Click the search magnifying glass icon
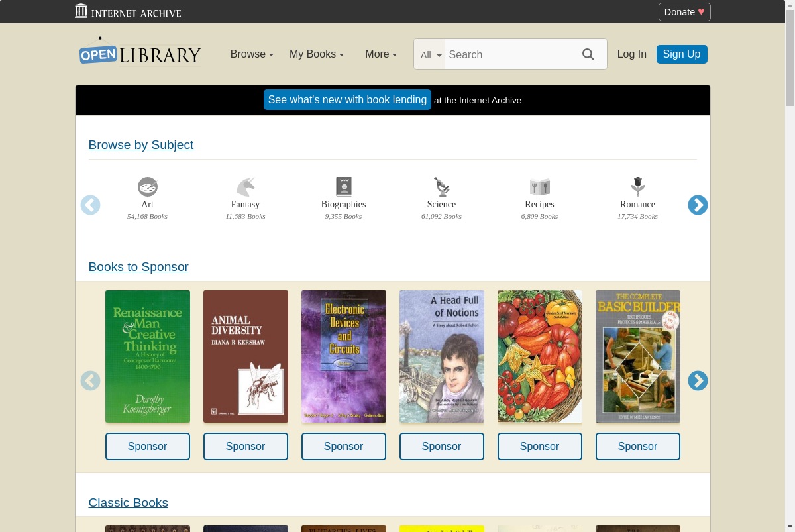Viewport: 795px width, 532px height. tap(588, 54)
